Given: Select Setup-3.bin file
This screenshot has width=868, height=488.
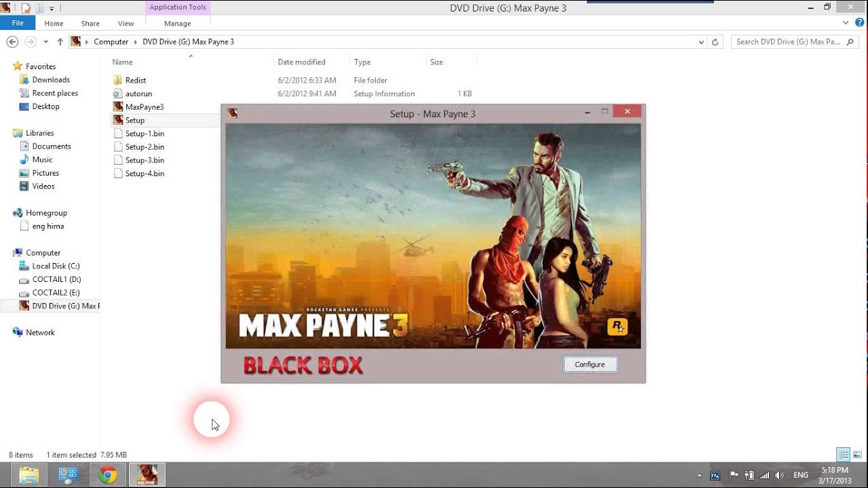Looking at the screenshot, I should [144, 160].
